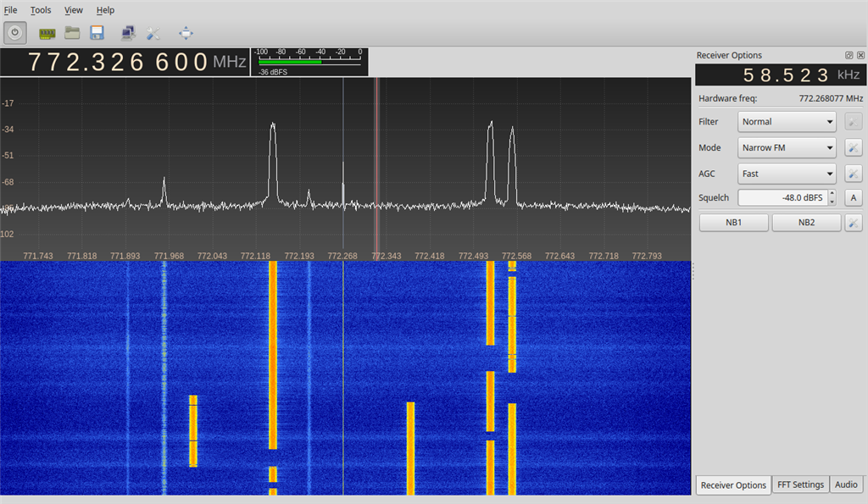Click the save settings floppy icon
The width and height of the screenshot is (868, 504).
(x=97, y=33)
